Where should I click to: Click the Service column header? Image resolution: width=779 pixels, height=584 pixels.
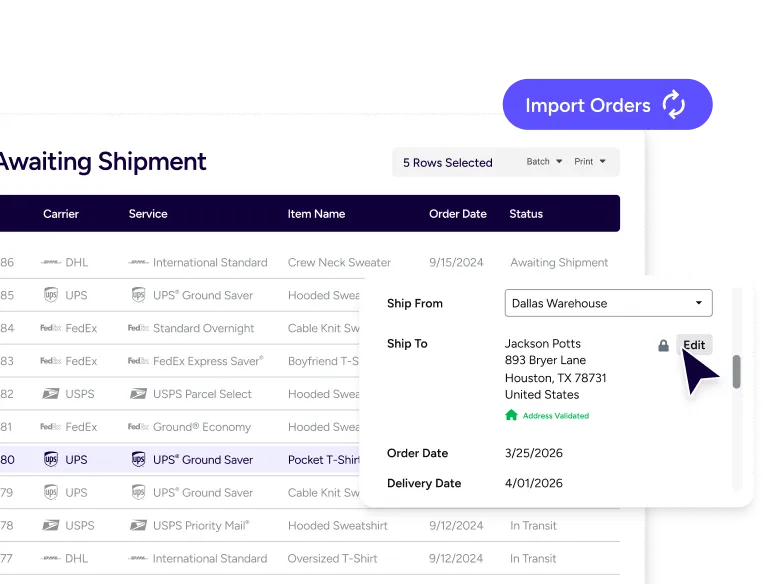pyautogui.click(x=148, y=214)
